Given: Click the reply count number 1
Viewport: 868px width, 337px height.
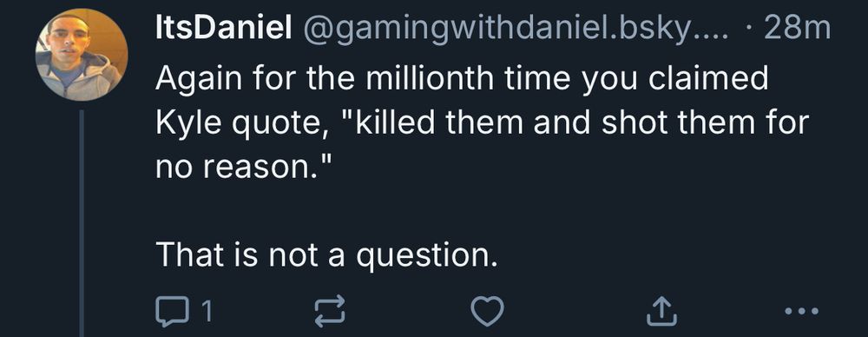Looking at the screenshot, I should click(x=206, y=311).
